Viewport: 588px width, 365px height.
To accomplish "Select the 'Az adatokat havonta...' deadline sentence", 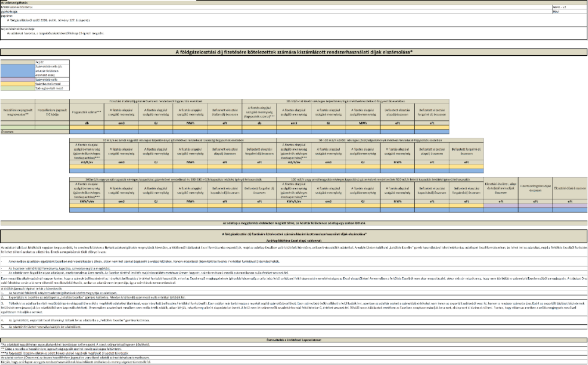I will [x=56, y=33].
